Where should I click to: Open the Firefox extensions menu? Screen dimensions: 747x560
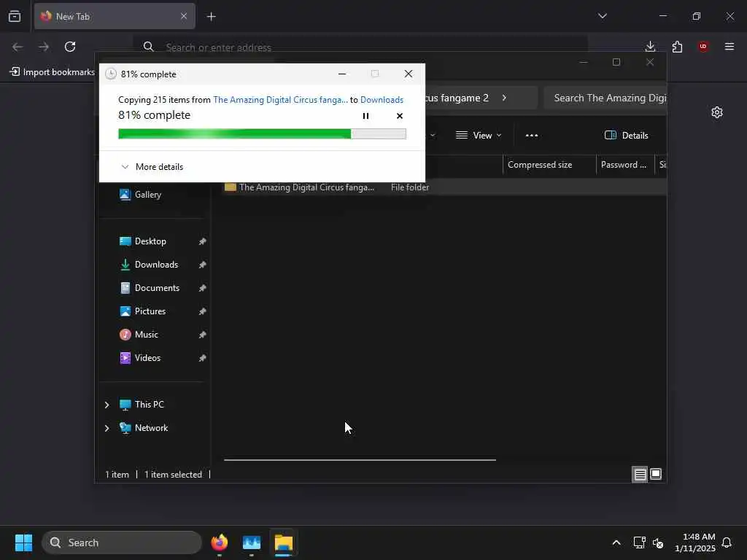coord(677,47)
